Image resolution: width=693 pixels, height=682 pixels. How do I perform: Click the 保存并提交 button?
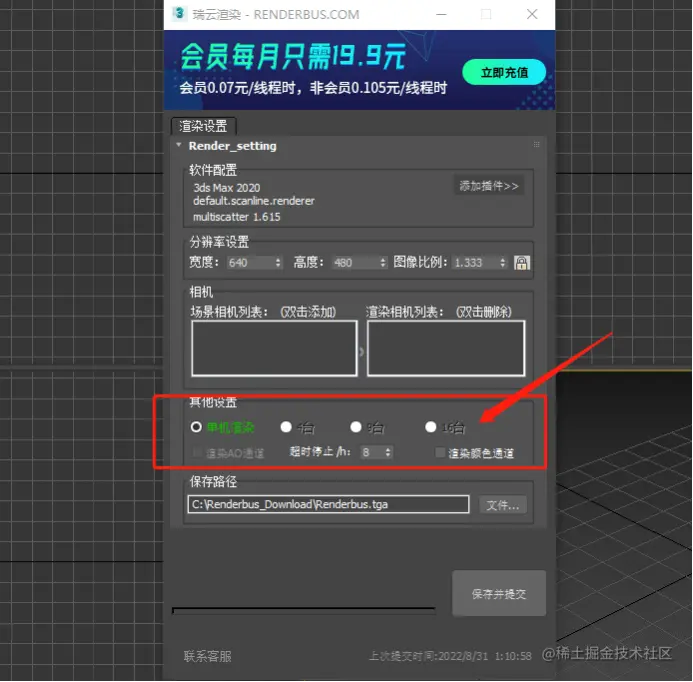coord(499,594)
